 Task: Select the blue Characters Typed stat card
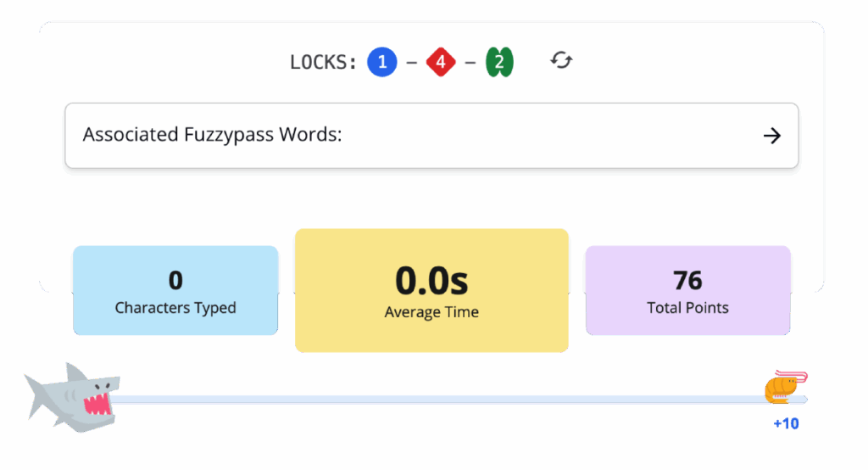coord(175,290)
